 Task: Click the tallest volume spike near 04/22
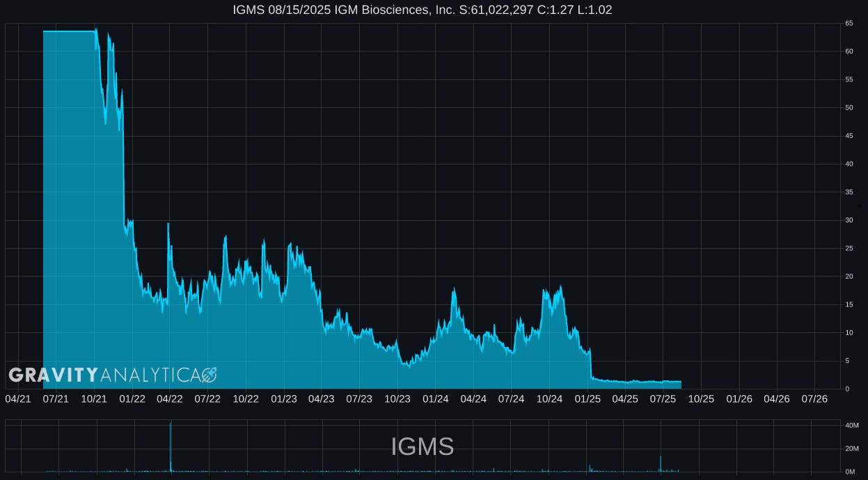click(171, 447)
